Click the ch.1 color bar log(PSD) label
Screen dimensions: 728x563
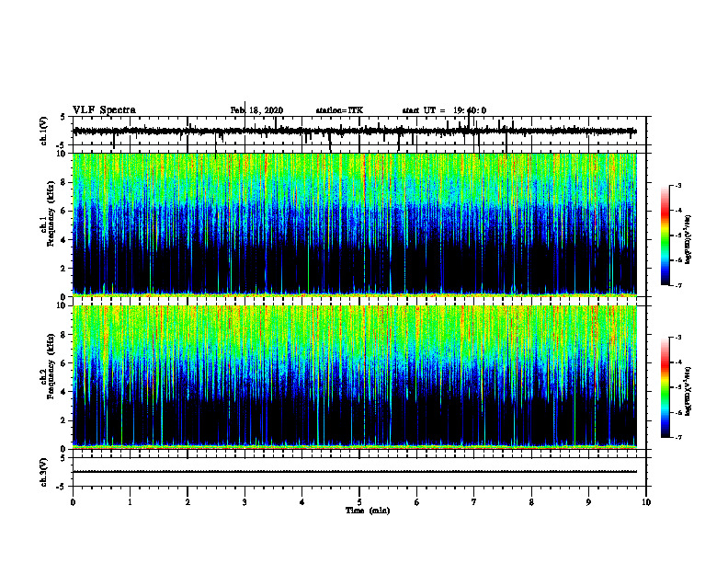(688, 239)
